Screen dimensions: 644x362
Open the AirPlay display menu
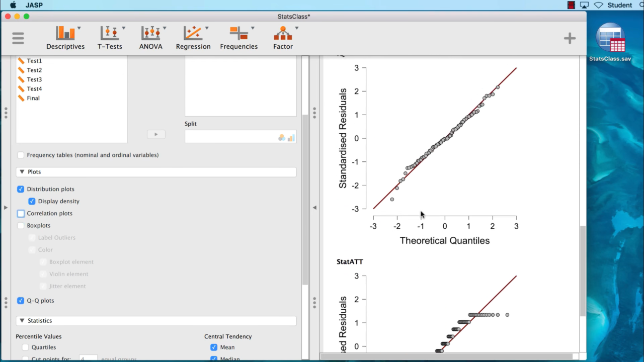[584, 5]
